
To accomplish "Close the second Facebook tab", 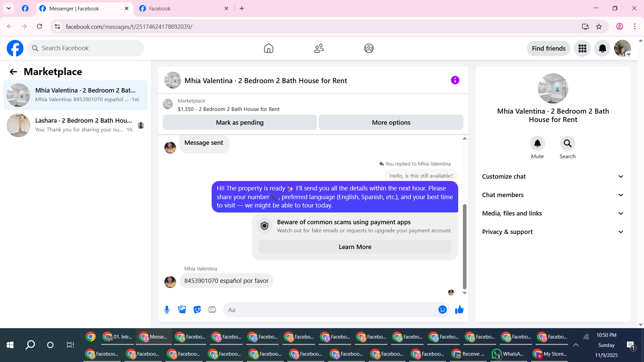I will pos(226,9).
